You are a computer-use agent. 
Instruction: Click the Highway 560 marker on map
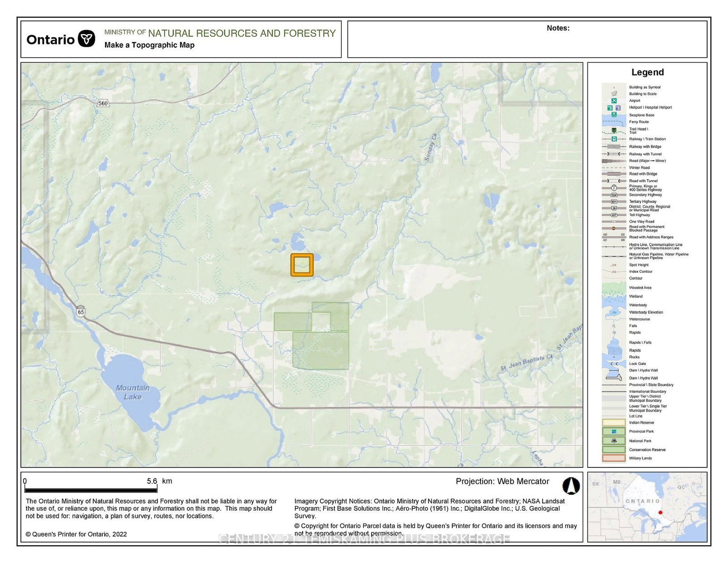point(103,103)
